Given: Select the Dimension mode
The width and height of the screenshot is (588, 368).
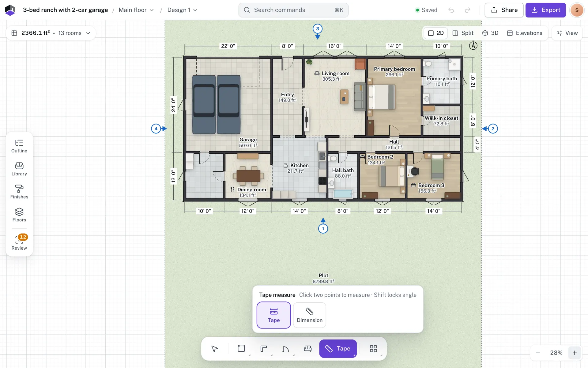Looking at the screenshot, I should coord(310,315).
